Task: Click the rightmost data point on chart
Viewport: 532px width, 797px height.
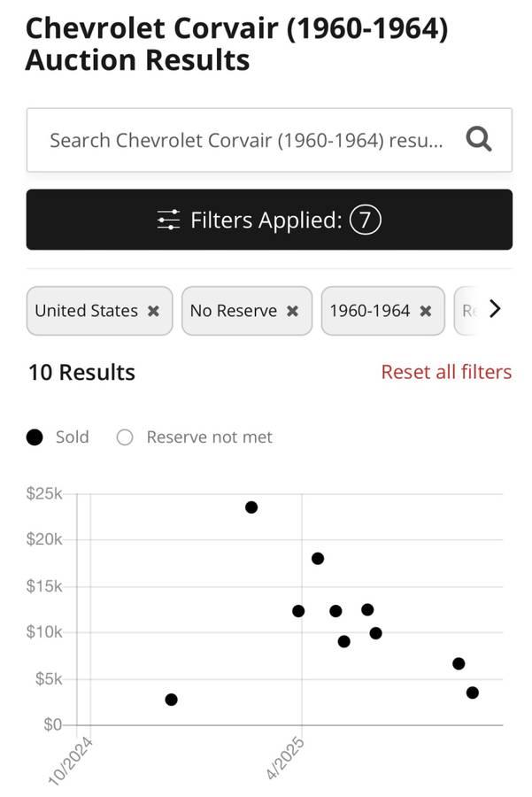Action: tap(473, 693)
